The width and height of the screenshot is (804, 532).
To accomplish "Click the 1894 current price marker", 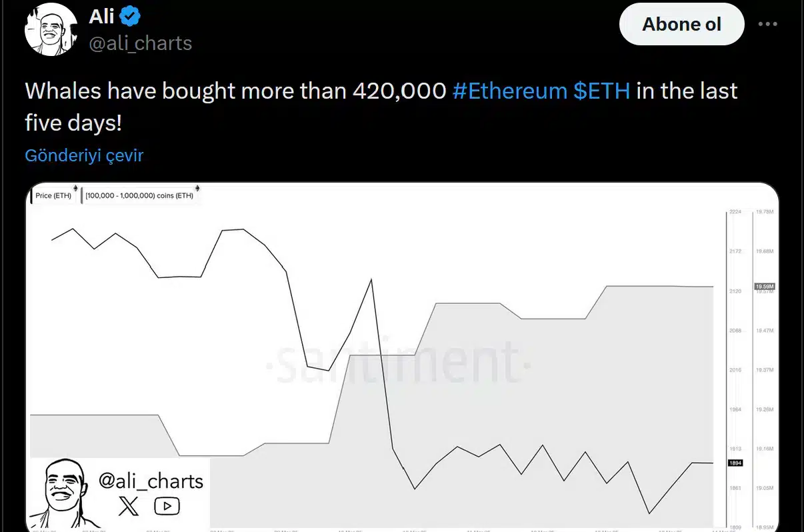I will pos(735,463).
